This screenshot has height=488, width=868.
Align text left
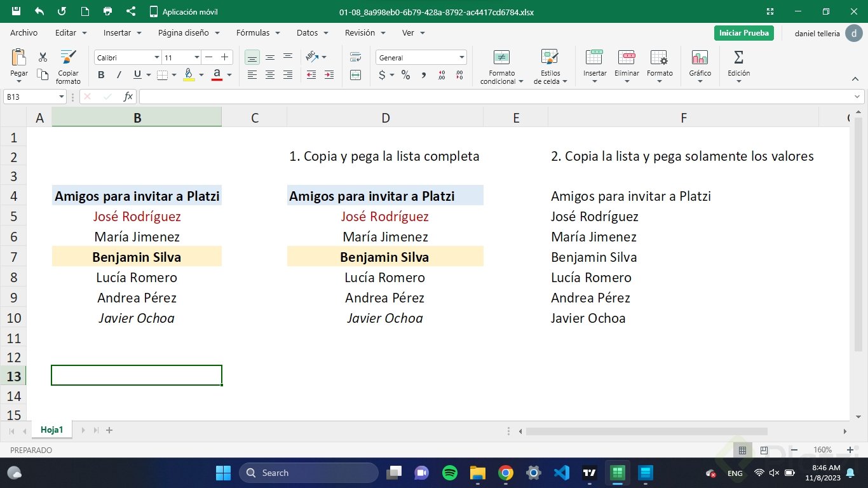pyautogui.click(x=252, y=75)
